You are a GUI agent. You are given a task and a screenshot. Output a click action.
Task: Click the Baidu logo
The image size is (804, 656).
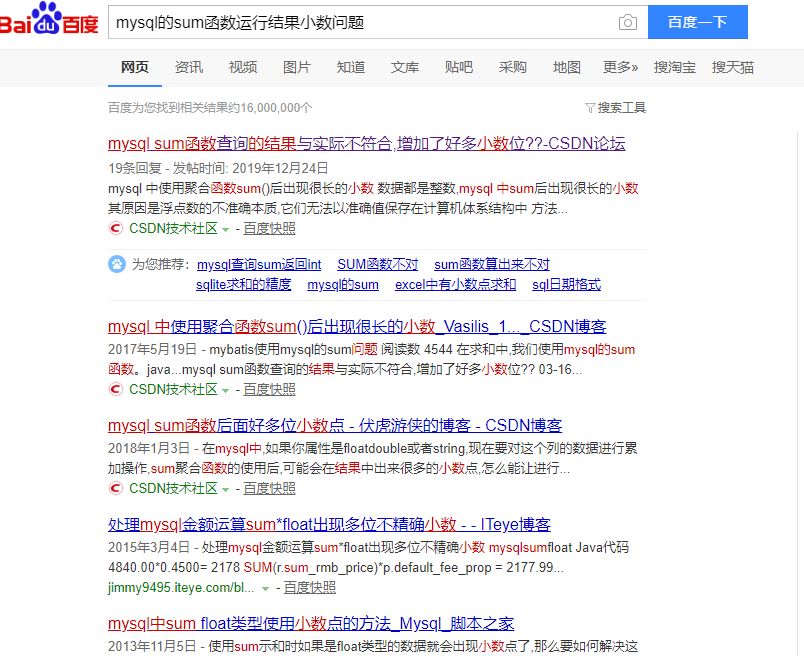tap(48, 18)
